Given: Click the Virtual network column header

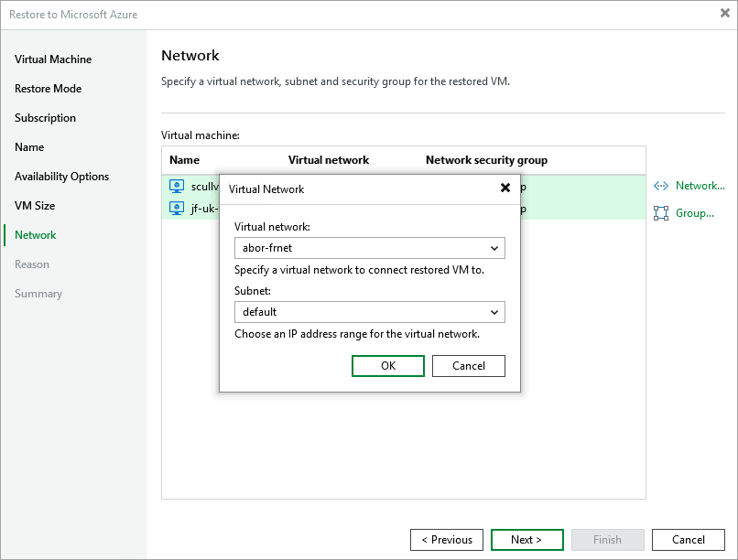Looking at the screenshot, I should 329,160.
